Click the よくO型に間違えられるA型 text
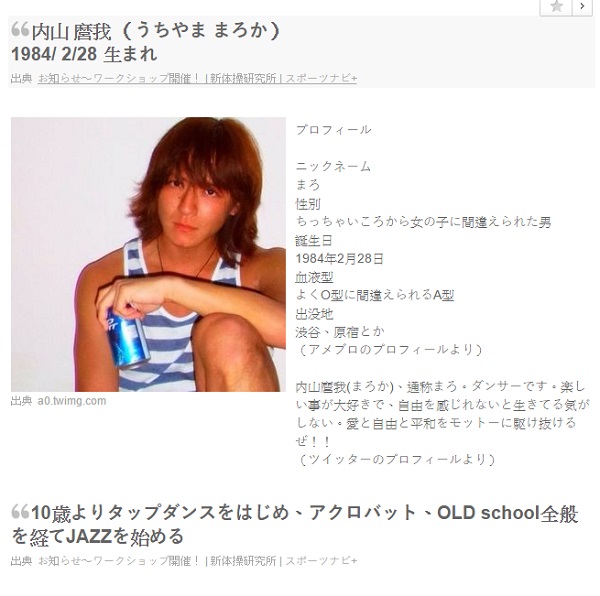 [x=375, y=295]
